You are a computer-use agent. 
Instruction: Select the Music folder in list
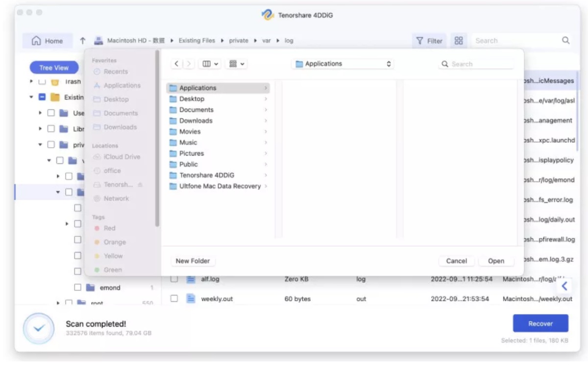218,142
